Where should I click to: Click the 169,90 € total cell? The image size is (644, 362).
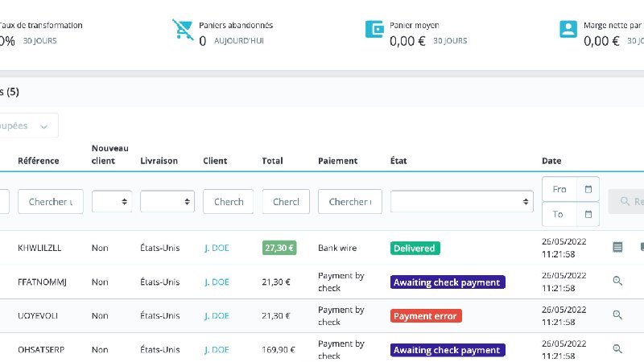pos(279,350)
